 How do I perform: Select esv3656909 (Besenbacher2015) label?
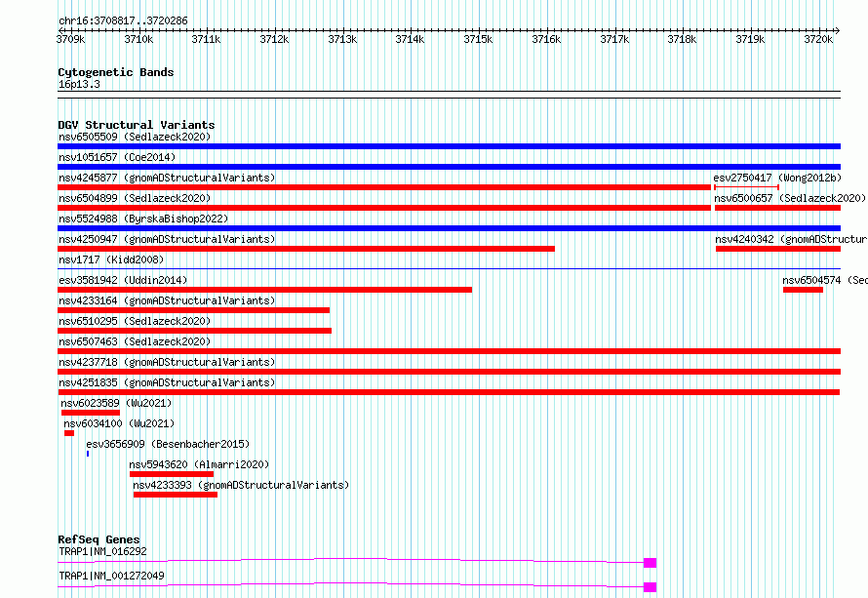coord(168,444)
